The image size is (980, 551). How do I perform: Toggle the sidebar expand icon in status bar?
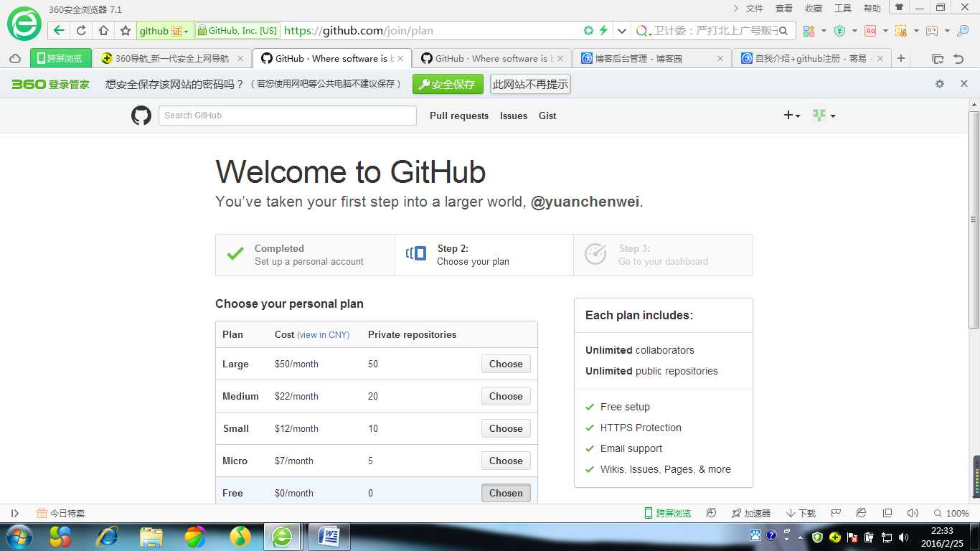(x=14, y=513)
